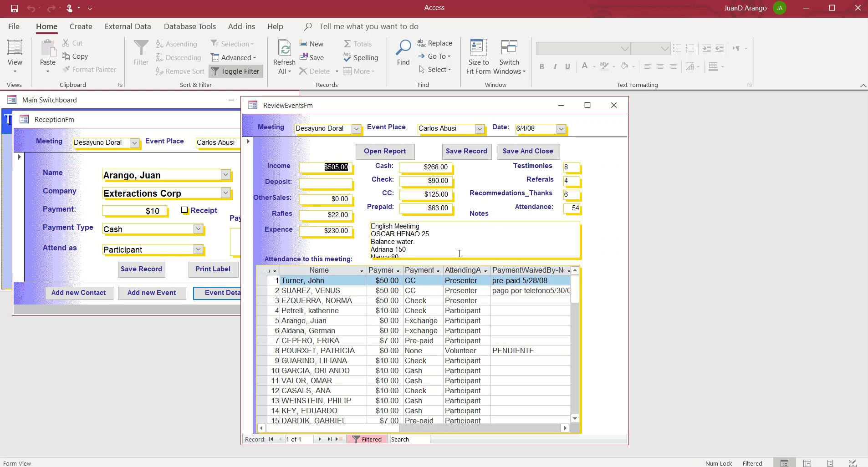The height and width of the screenshot is (467, 868).
Task: Click Print Label in ReceptionFm
Action: point(213,269)
